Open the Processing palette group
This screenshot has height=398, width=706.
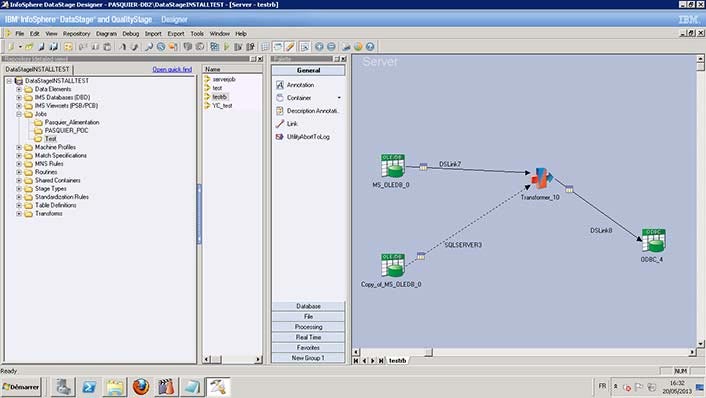click(308, 327)
